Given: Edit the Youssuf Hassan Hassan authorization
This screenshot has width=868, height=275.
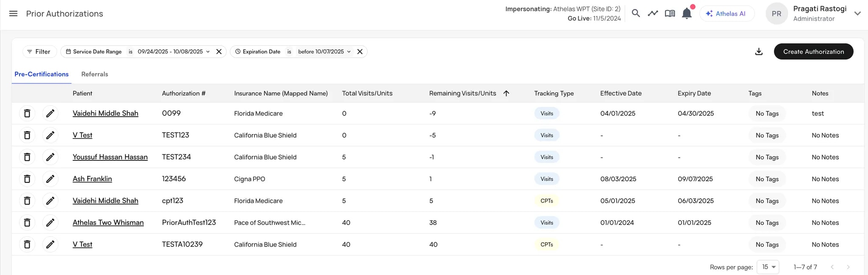Looking at the screenshot, I should click(50, 157).
